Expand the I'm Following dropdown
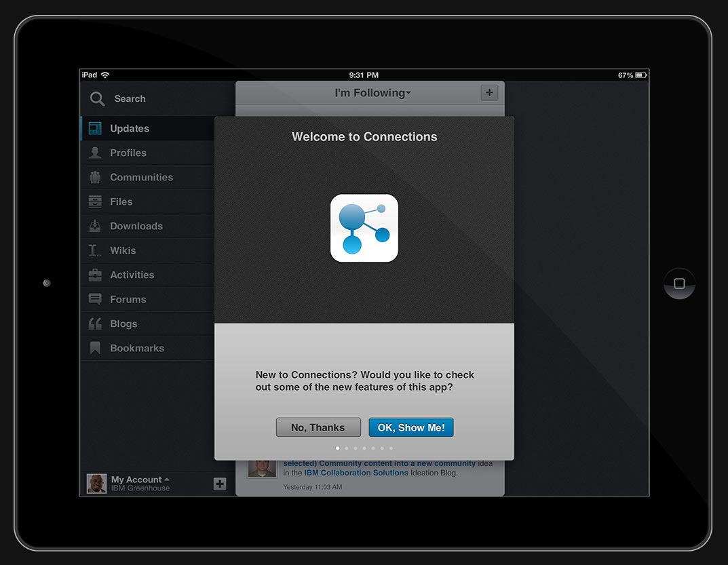The image size is (728, 565). pos(372,93)
